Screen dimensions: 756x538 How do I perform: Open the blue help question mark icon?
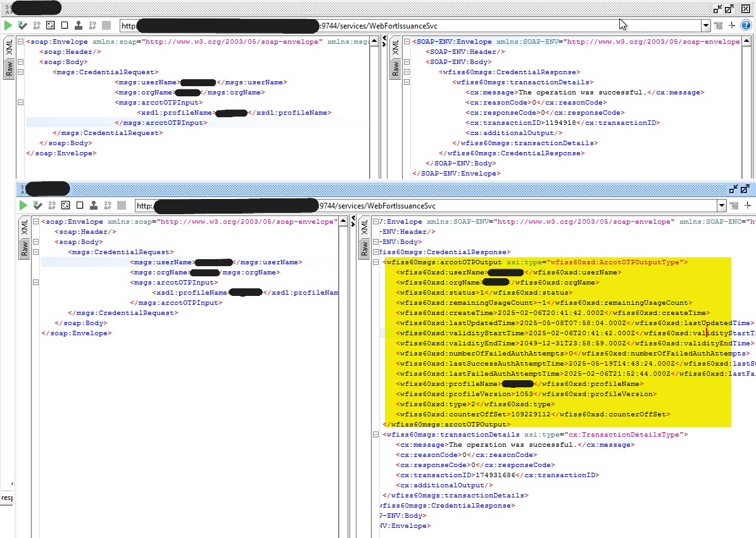point(746,25)
